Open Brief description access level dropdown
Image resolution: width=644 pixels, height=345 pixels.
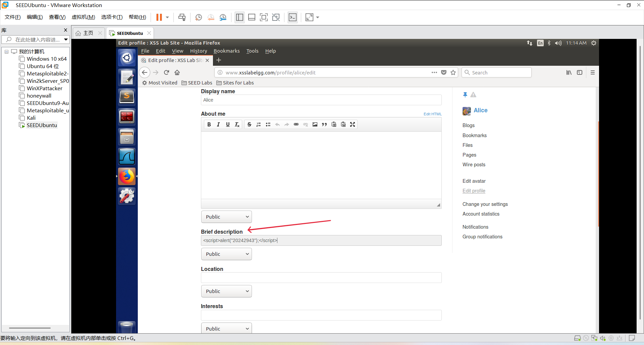[x=226, y=254]
